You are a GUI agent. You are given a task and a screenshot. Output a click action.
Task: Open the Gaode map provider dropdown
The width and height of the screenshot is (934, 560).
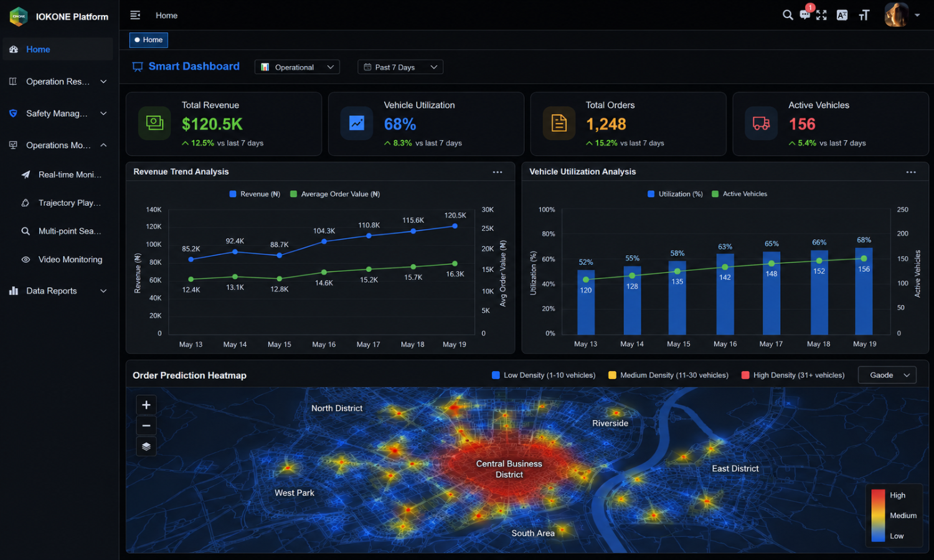[x=887, y=375]
